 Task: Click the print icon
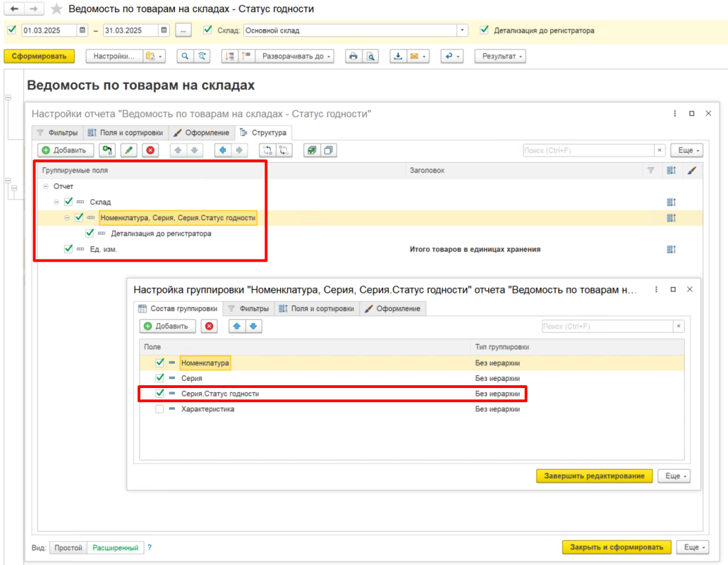(x=353, y=56)
